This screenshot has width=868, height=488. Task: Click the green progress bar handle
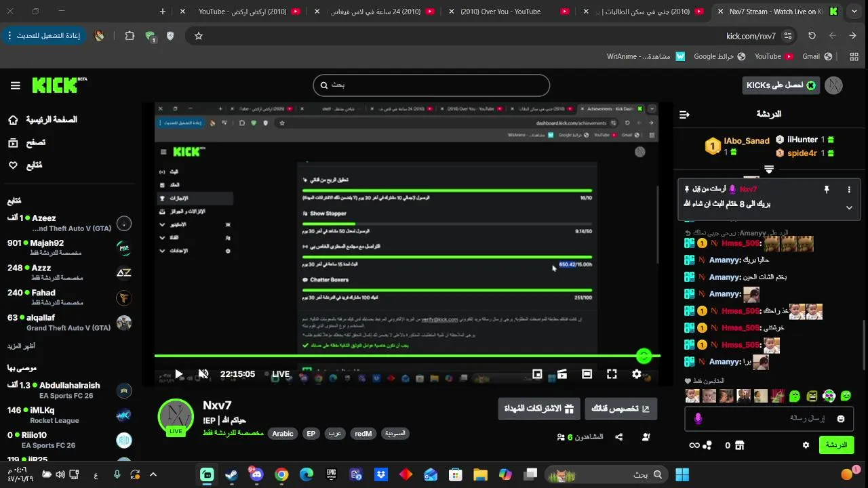coord(644,355)
